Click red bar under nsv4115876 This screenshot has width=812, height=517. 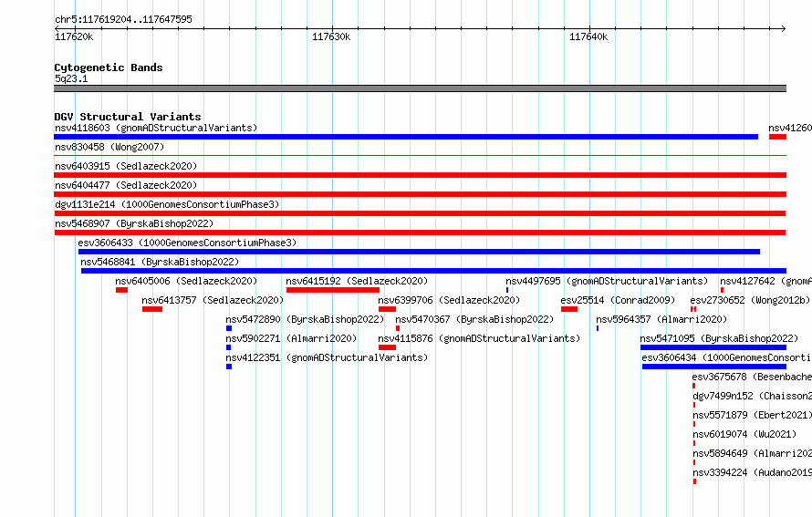coord(388,347)
